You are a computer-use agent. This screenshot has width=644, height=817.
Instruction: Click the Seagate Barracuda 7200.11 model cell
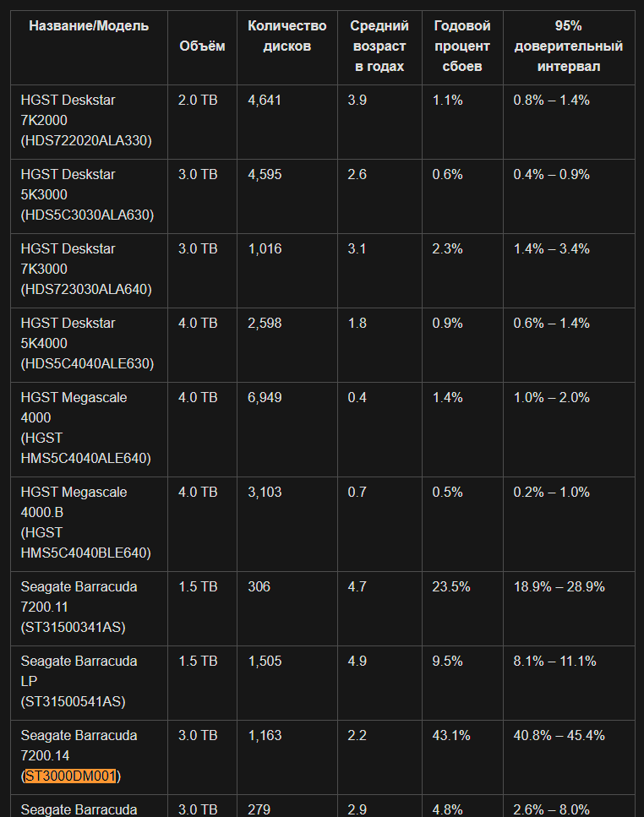point(79,607)
